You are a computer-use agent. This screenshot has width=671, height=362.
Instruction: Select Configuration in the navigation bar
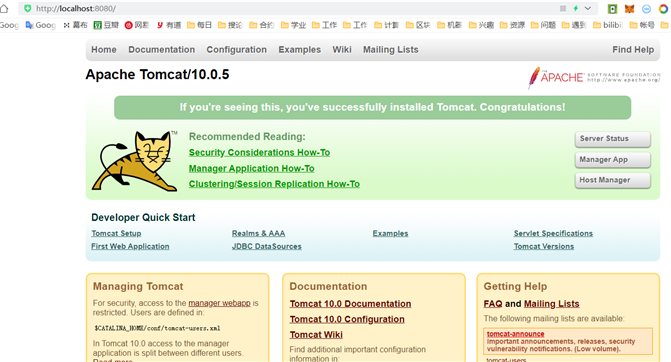(x=237, y=50)
